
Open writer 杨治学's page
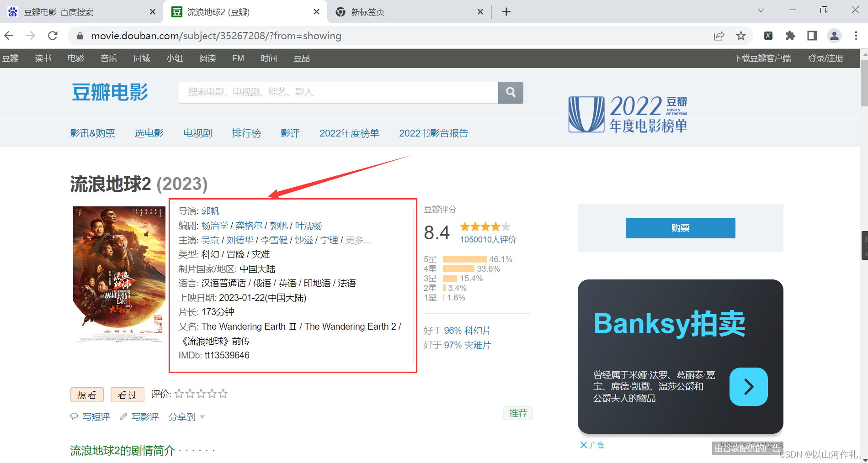[x=215, y=226]
